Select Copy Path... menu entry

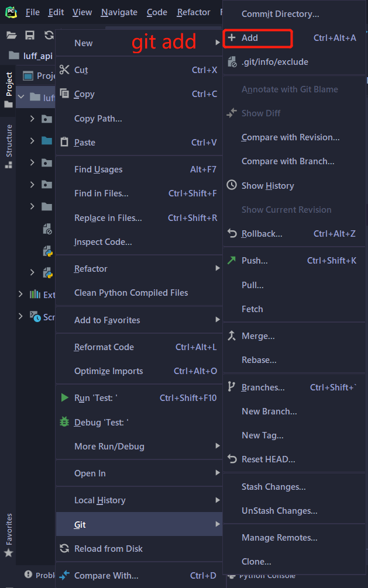(x=139, y=119)
